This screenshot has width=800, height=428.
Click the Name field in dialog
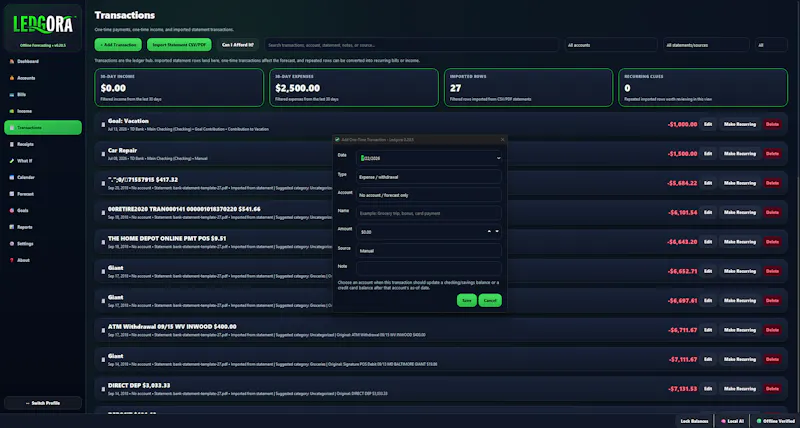[x=429, y=213]
